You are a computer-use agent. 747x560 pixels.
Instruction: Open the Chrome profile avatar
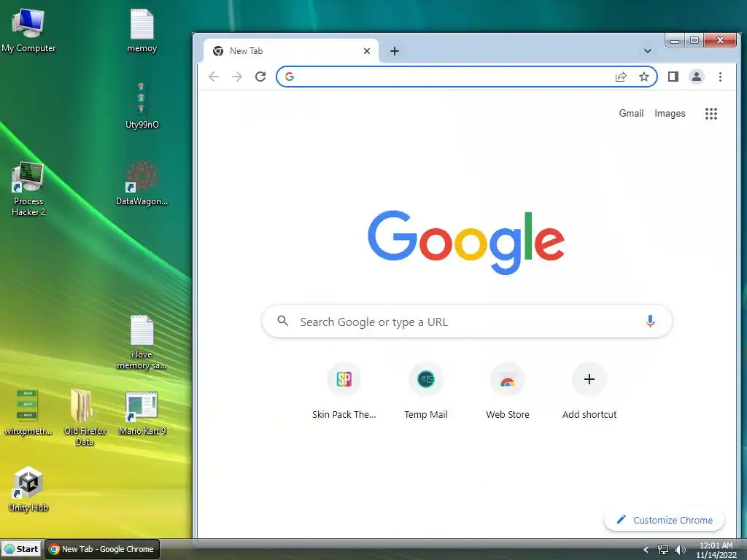point(697,77)
